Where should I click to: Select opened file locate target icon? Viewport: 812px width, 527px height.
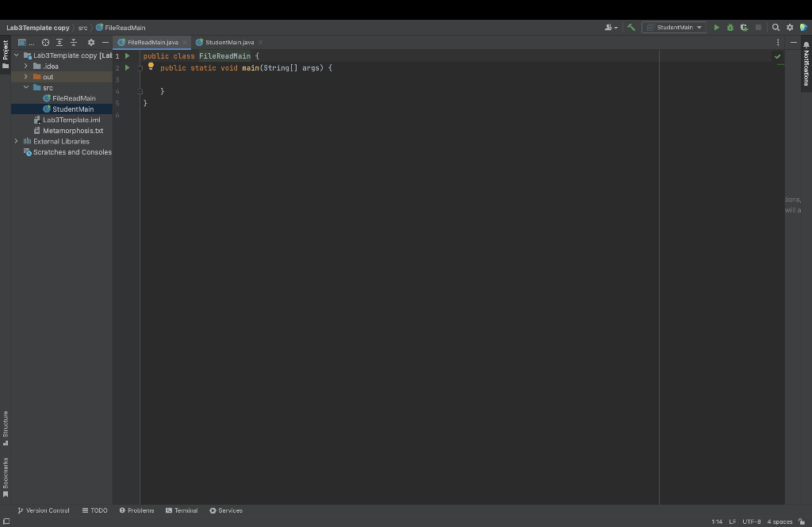pyautogui.click(x=45, y=43)
